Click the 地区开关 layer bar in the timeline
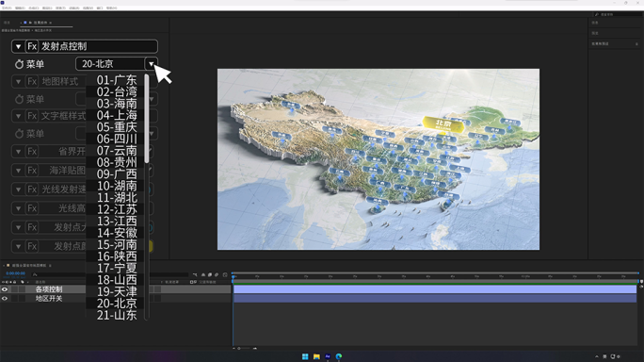Viewport: 644px width, 362px height. [x=435, y=298]
